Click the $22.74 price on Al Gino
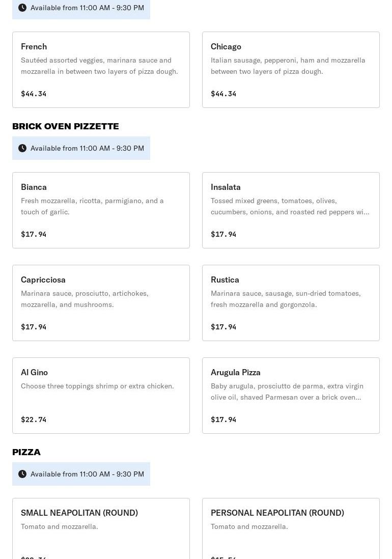This screenshot has width=392, height=559. pos(34,420)
